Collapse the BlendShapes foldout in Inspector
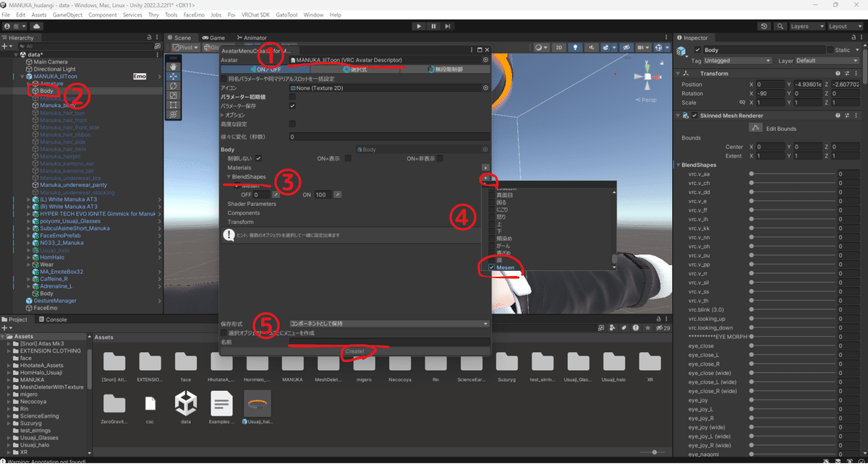Image resolution: width=868 pixels, height=469 pixels. (678, 165)
